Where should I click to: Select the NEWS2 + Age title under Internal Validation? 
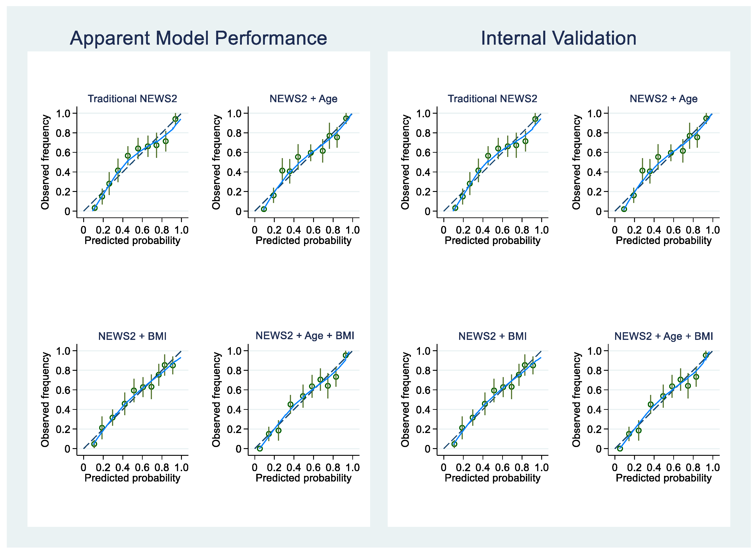coord(663,98)
